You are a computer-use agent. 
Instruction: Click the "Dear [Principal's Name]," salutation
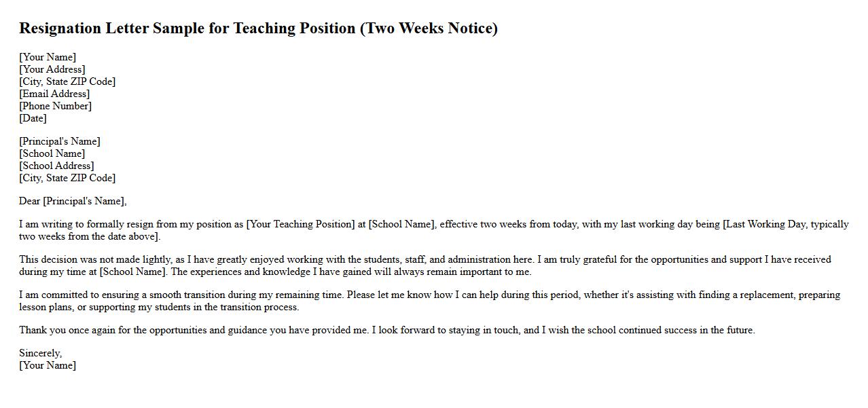pyautogui.click(x=73, y=201)
